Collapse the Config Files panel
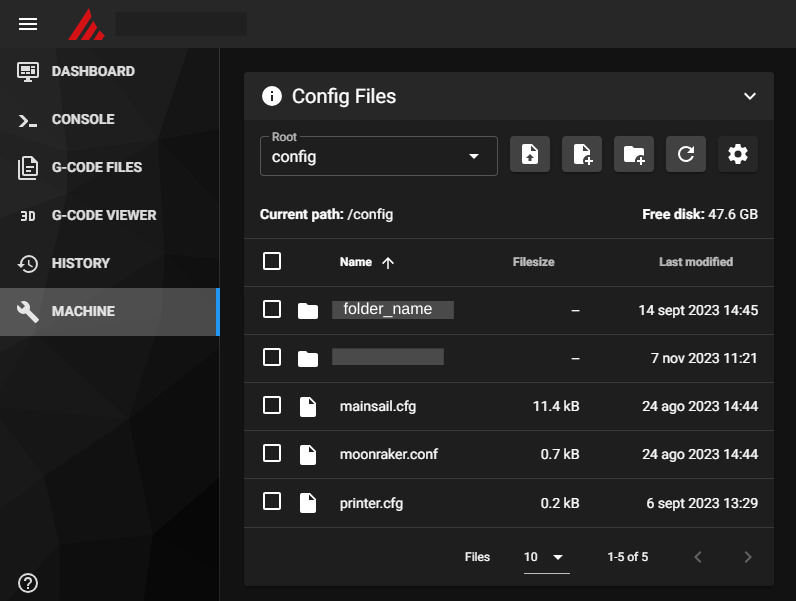This screenshot has width=796, height=601. (x=750, y=96)
